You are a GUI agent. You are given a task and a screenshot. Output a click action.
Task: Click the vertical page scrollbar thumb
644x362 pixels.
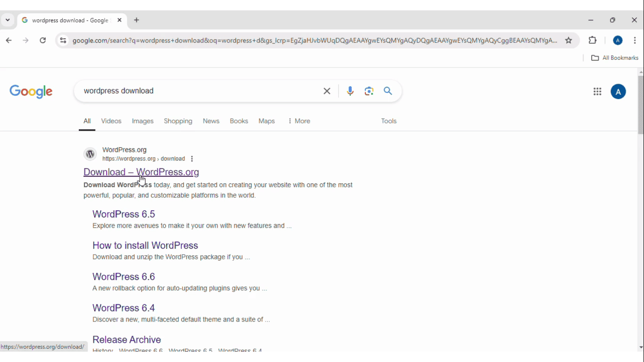pos(641,105)
